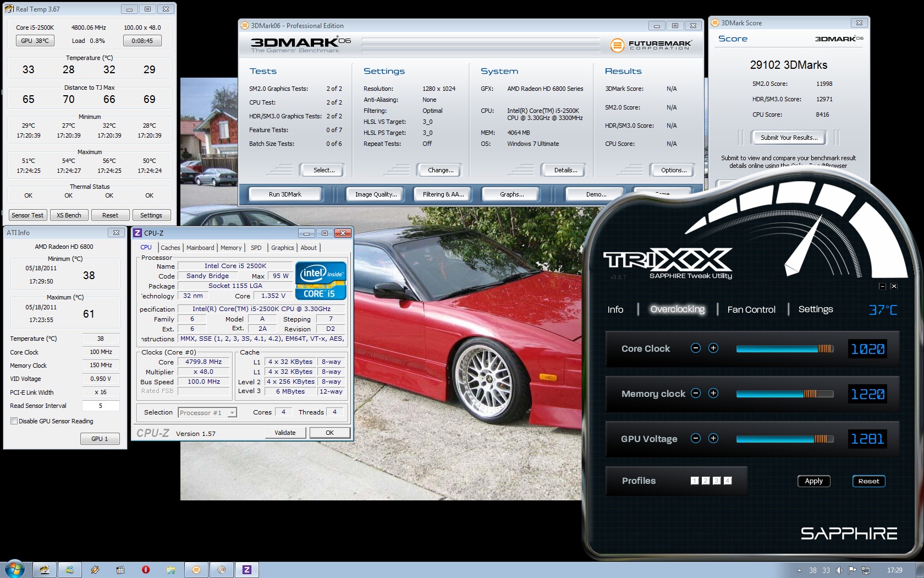
Task: Click the Action Center flag icon
Action: point(853,570)
